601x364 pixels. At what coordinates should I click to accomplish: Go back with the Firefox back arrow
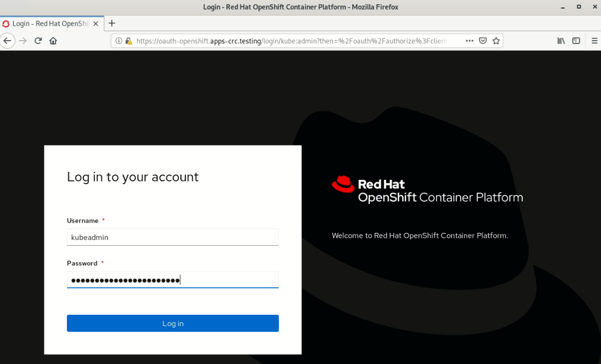[x=7, y=41]
